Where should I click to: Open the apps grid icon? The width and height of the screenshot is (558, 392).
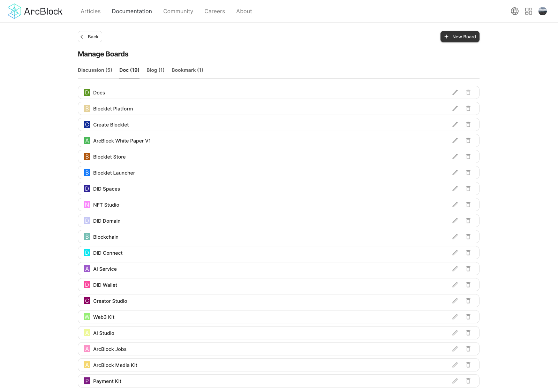pos(528,11)
